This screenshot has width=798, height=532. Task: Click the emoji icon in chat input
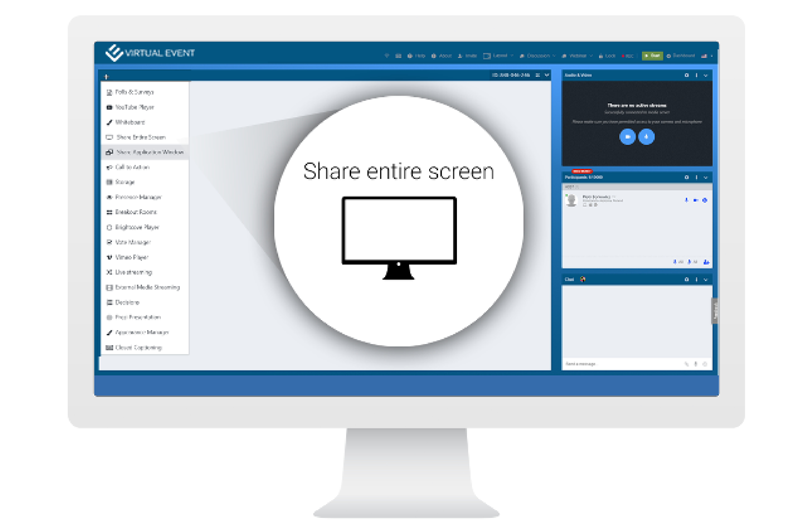704,364
